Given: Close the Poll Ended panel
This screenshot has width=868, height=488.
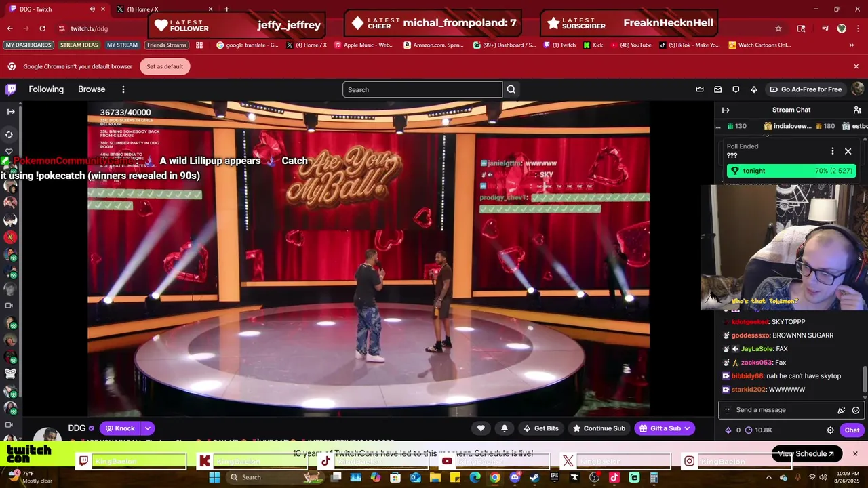Looking at the screenshot, I should coord(848,151).
